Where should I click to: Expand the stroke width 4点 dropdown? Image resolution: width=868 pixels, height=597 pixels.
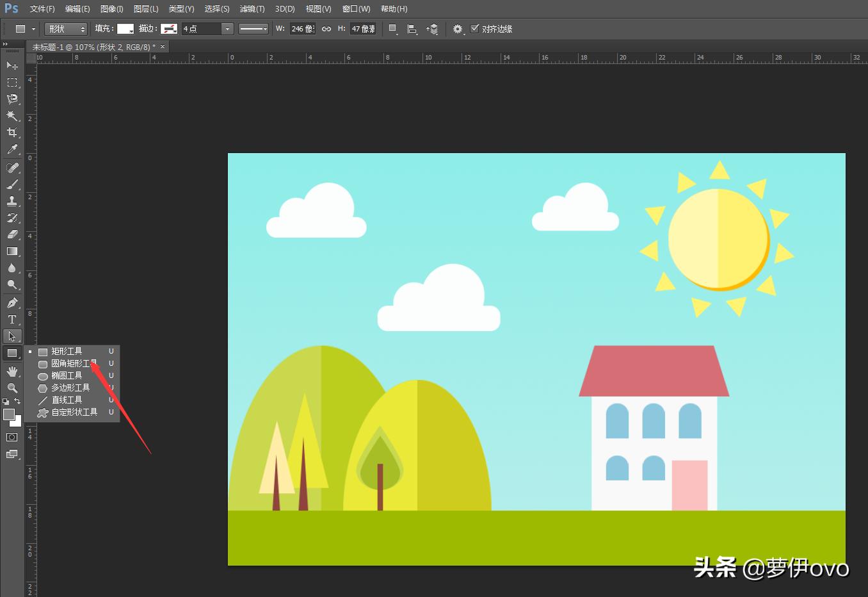227,29
